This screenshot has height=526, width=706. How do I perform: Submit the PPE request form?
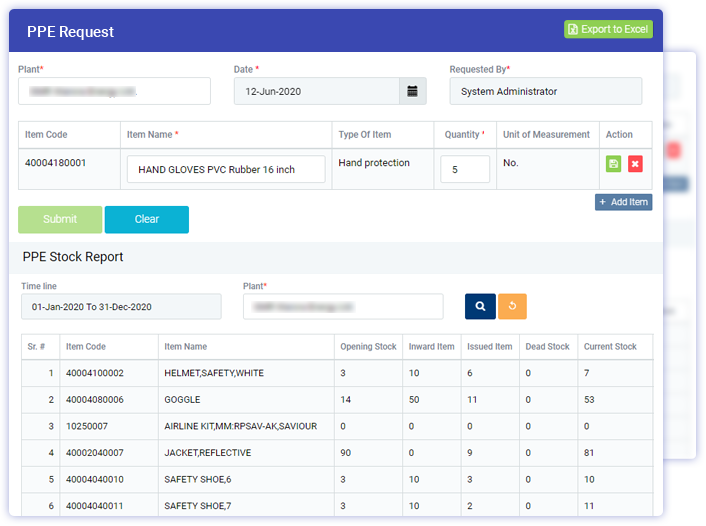tap(60, 219)
